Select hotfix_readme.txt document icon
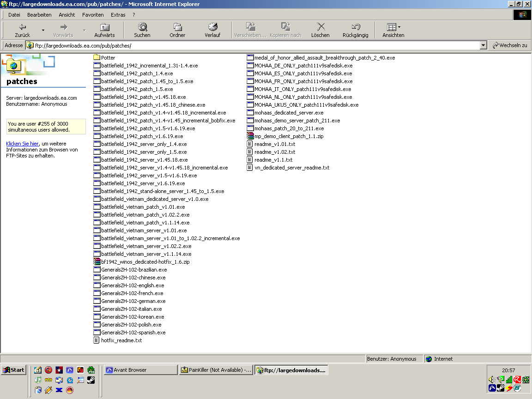This screenshot has height=399, width=532. click(x=97, y=340)
